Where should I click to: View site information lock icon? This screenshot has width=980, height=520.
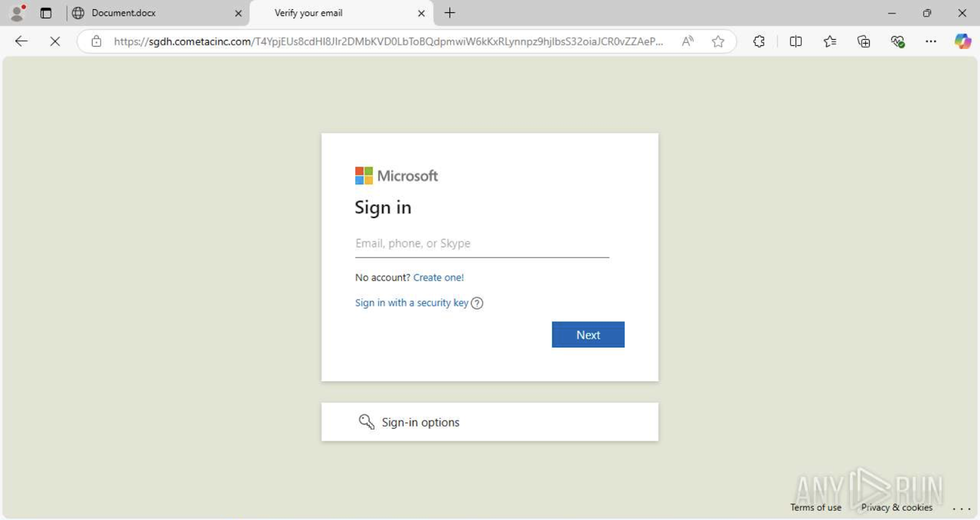coord(96,41)
